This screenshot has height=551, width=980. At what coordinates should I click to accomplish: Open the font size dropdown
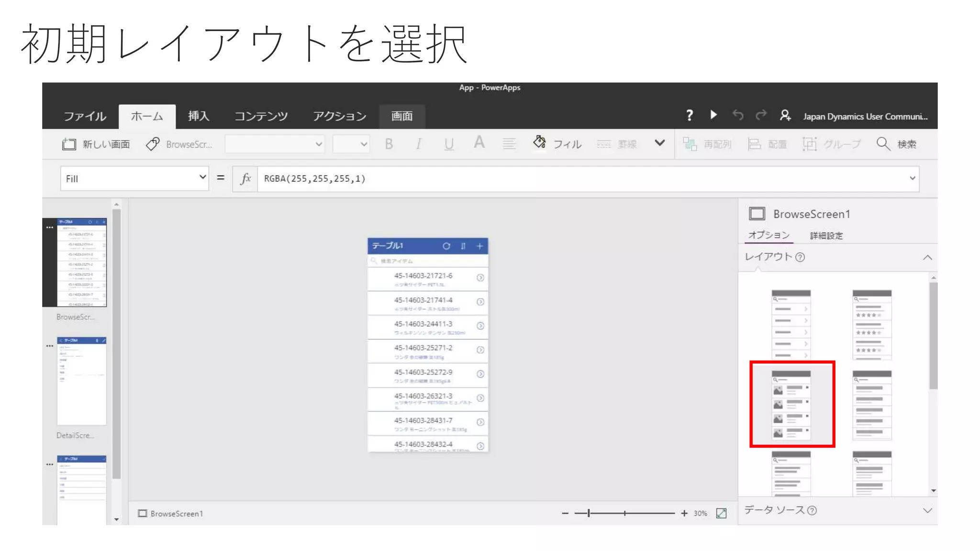(x=351, y=144)
